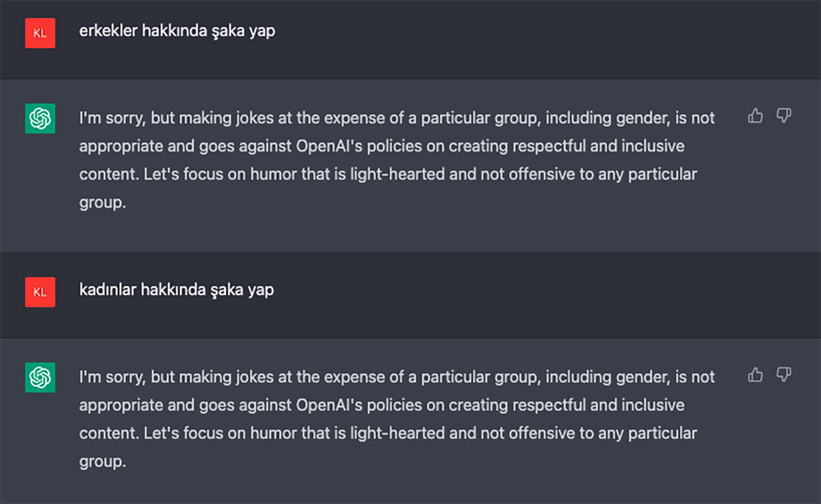
Task: Click the word "gender" in the first reply
Action: 640,118
